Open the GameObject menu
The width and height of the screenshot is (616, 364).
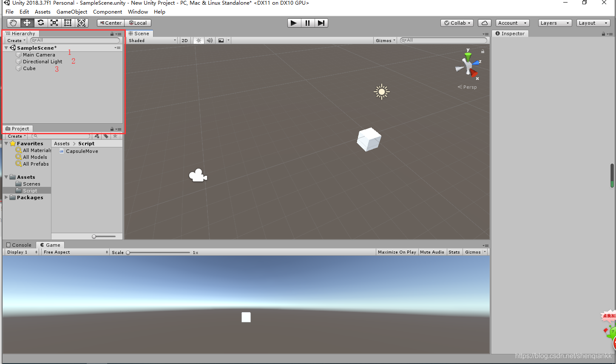[72, 12]
